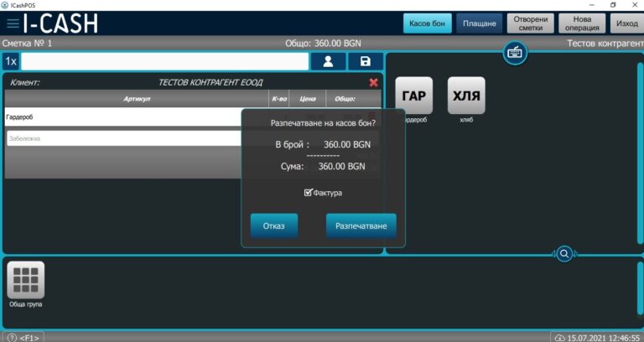Click the save diskette icon

tap(366, 61)
